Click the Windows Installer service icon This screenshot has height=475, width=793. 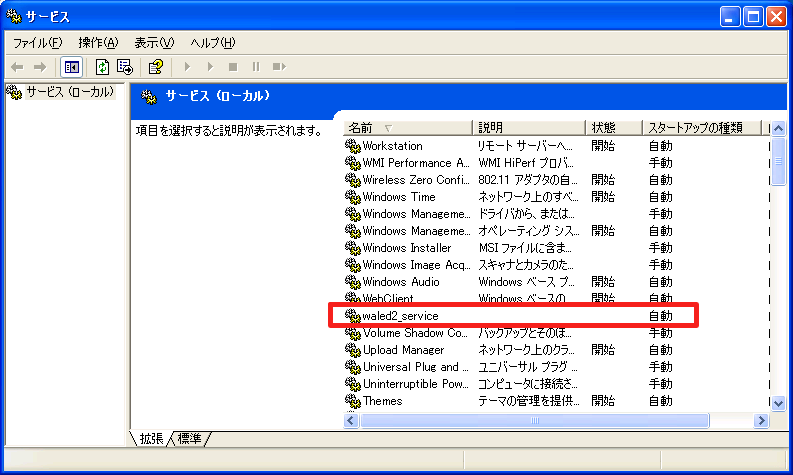pyautogui.click(x=353, y=248)
